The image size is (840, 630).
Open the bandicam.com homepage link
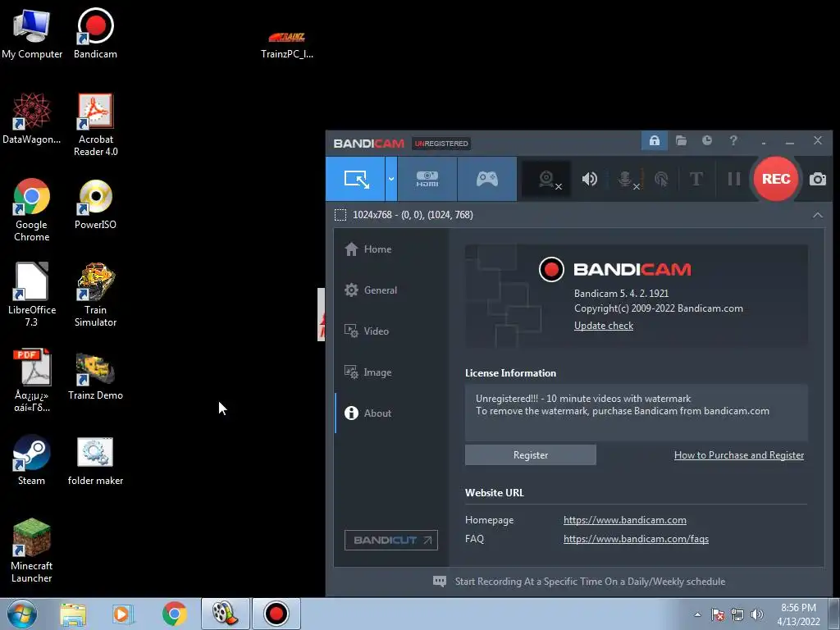(x=624, y=520)
